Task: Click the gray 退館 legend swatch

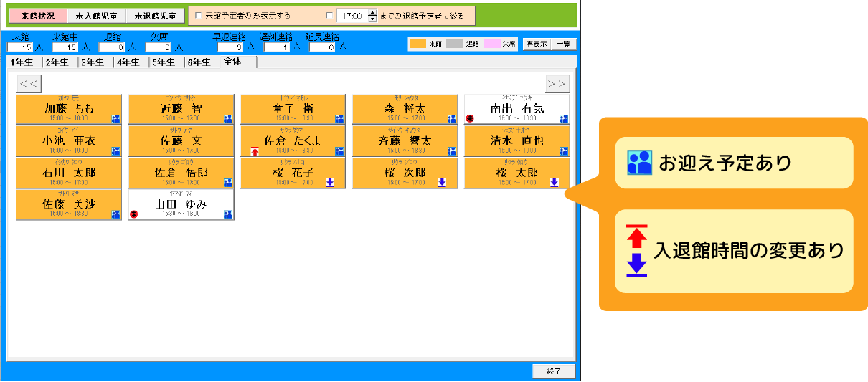Action: tap(455, 44)
